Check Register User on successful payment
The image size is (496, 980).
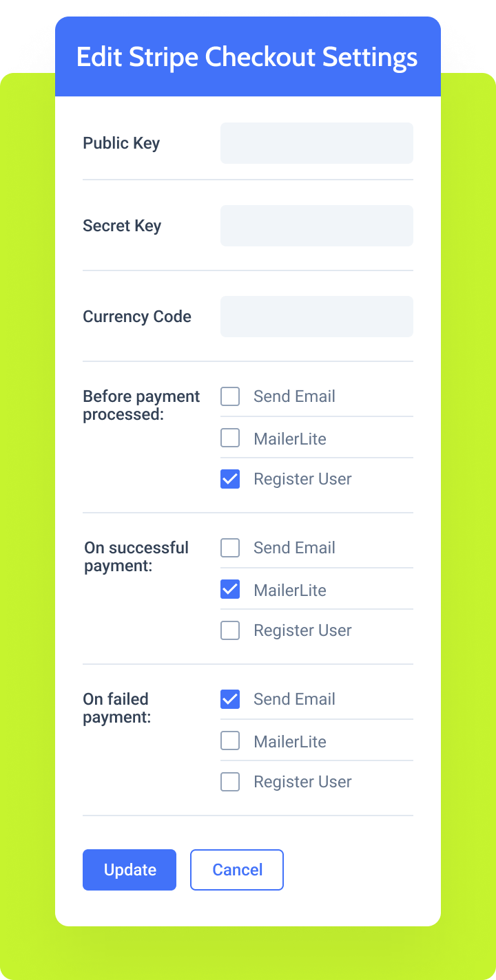(230, 630)
